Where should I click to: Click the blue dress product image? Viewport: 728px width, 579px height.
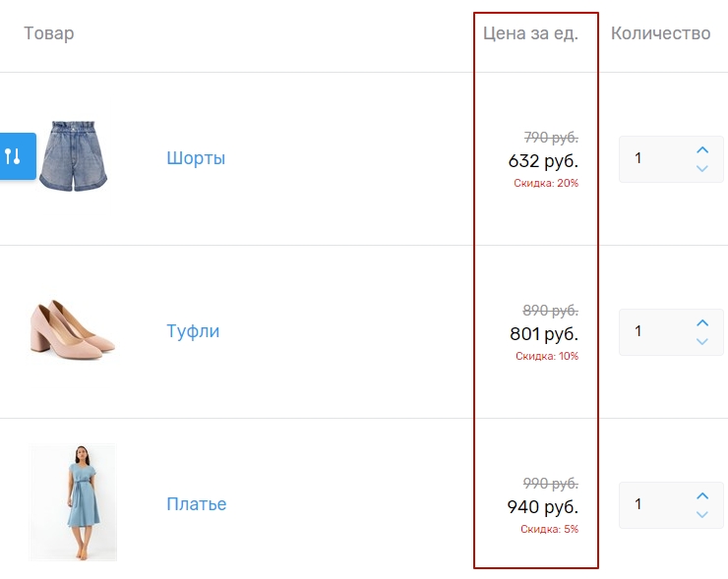click(73, 502)
